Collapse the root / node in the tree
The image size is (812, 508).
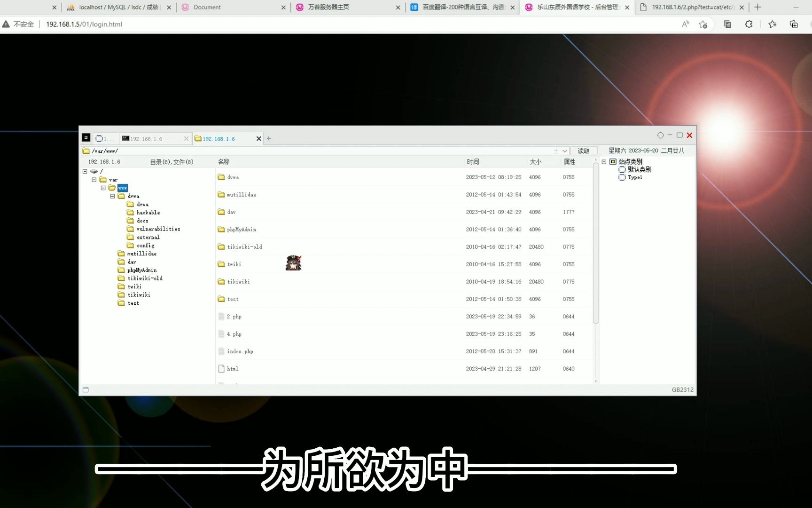tap(85, 172)
